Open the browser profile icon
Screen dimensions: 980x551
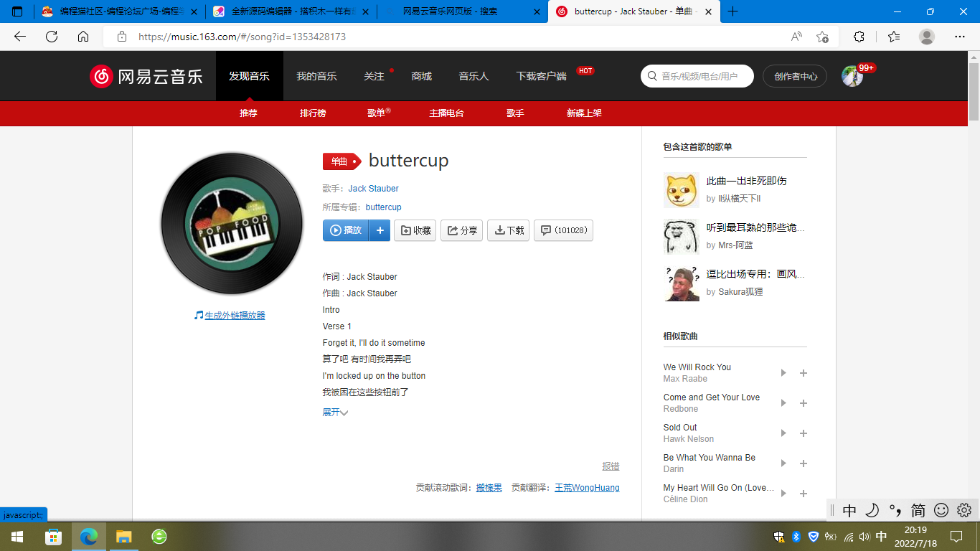pyautogui.click(x=927, y=37)
